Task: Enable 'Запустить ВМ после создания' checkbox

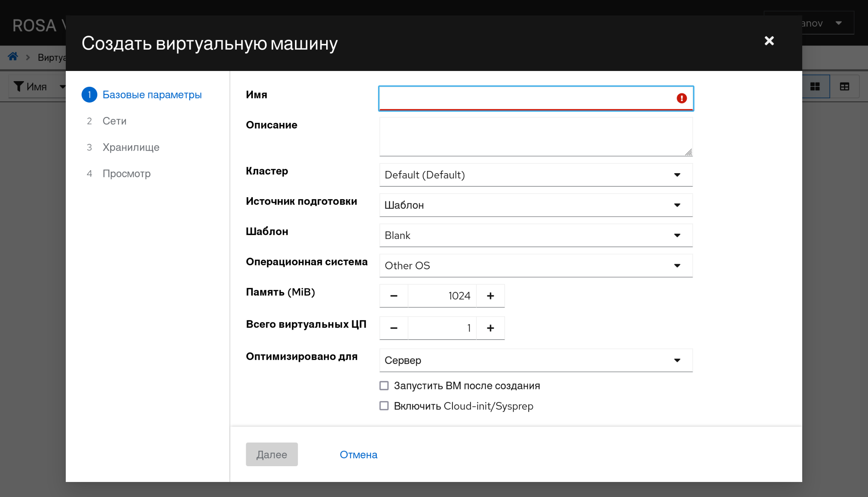Action: point(384,386)
